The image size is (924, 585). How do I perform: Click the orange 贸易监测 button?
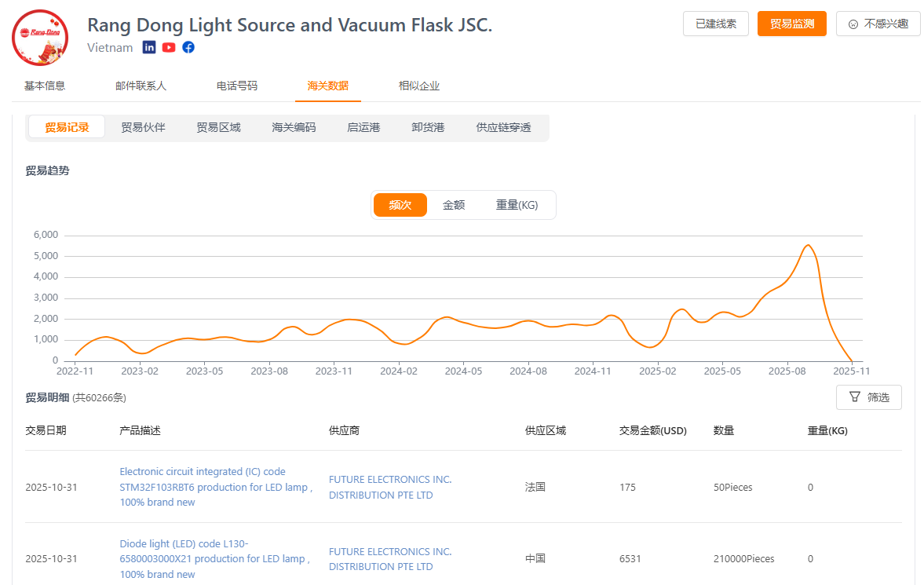pyautogui.click(x=791, y=24)
